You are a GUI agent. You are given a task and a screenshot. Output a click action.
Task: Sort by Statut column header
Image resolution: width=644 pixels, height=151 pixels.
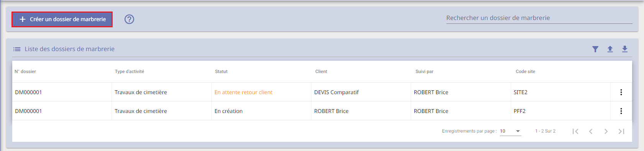point(221,71)
